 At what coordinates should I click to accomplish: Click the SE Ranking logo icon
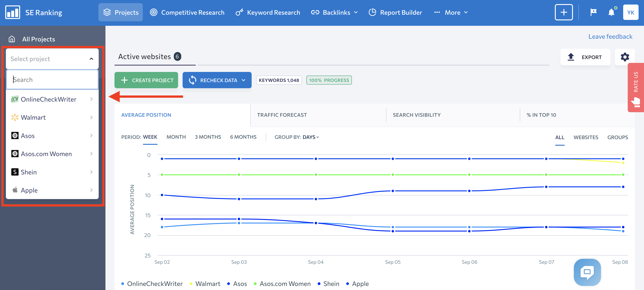click(12, 12)
